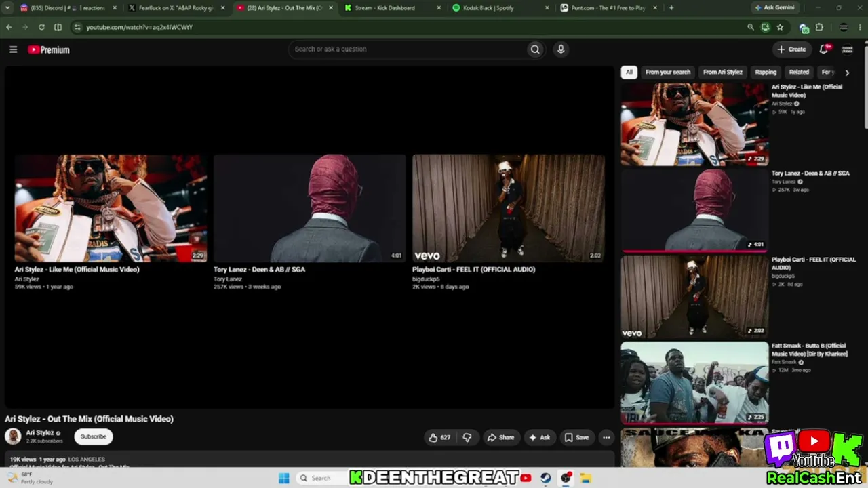Click the Ask button under the video
Image resolution: width=868 pixels, height=488 pixels.
[x=540, y=437]
